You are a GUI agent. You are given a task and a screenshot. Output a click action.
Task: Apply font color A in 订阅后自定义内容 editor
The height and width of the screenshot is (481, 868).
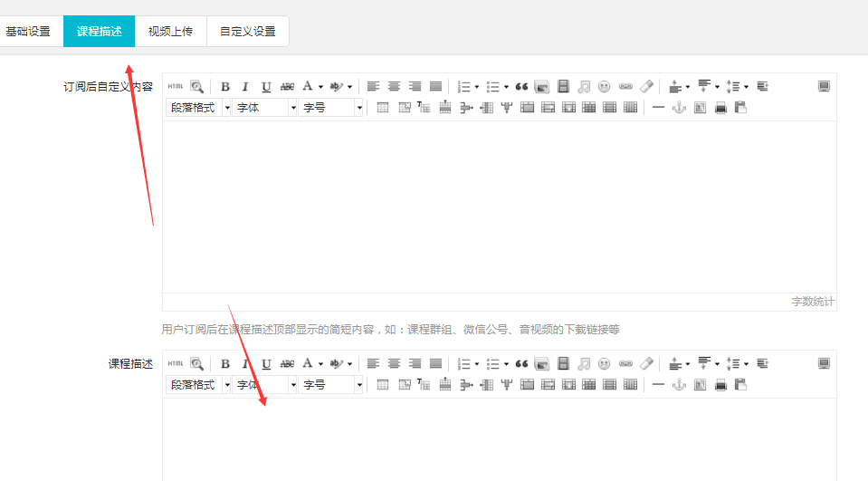click(x=307, y=86)
